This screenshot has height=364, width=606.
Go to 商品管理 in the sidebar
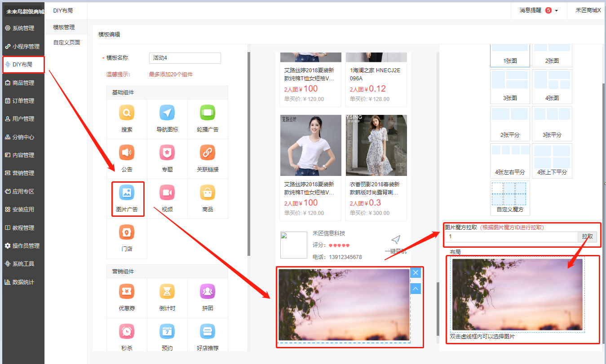coord(22,83)
